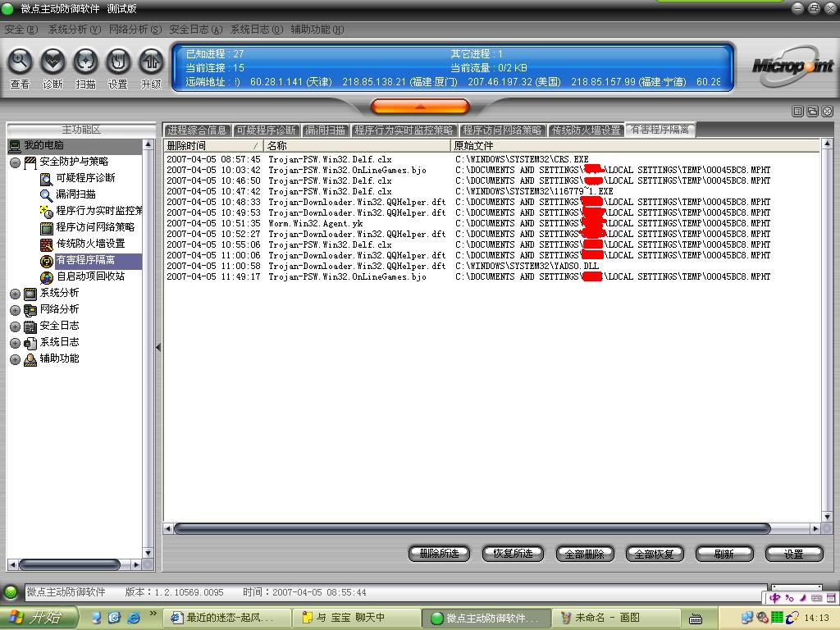Expand the 系统日志 tree node

[15, 344]
